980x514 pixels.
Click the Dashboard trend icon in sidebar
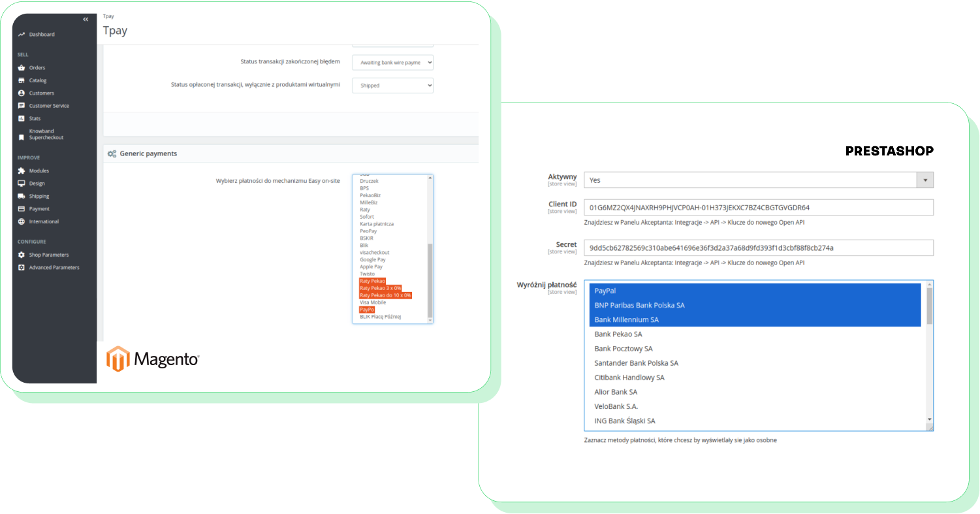[22, 35]
